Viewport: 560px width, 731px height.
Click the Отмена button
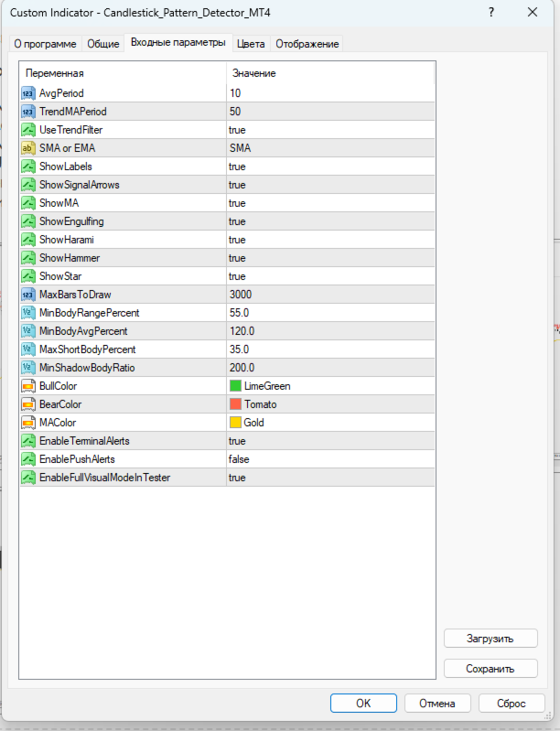437,703
